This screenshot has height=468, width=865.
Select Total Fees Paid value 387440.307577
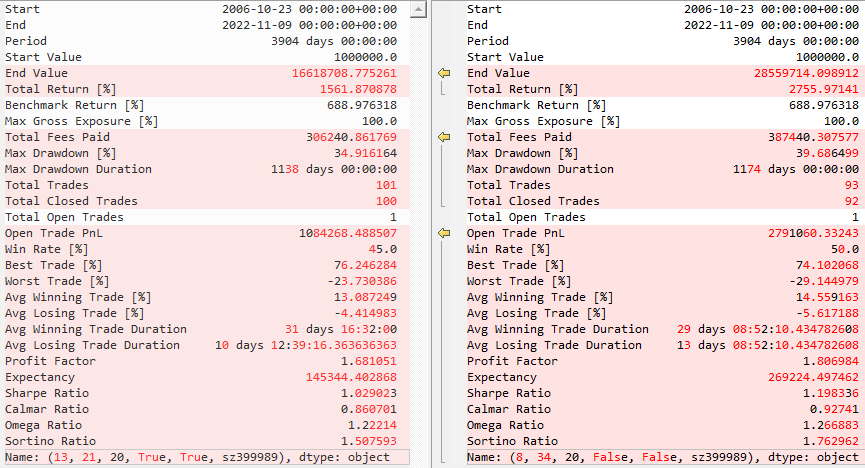coord(814,137)
